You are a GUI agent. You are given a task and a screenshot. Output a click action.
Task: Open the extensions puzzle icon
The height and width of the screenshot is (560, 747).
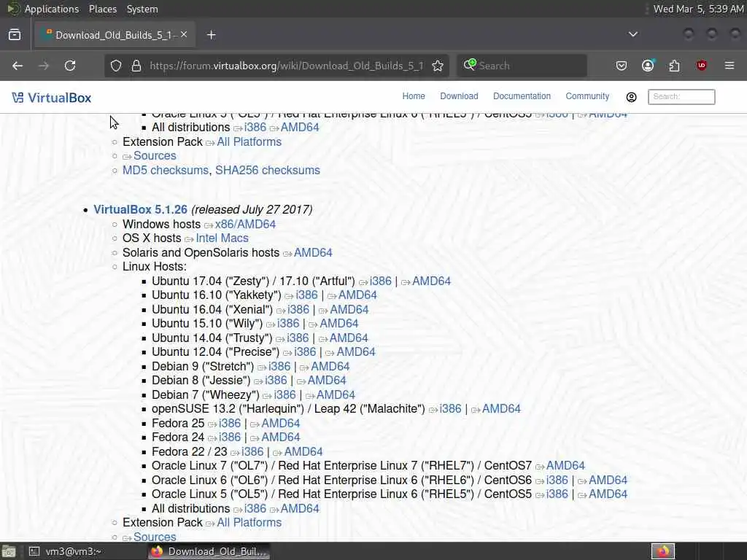coord(674,66)
